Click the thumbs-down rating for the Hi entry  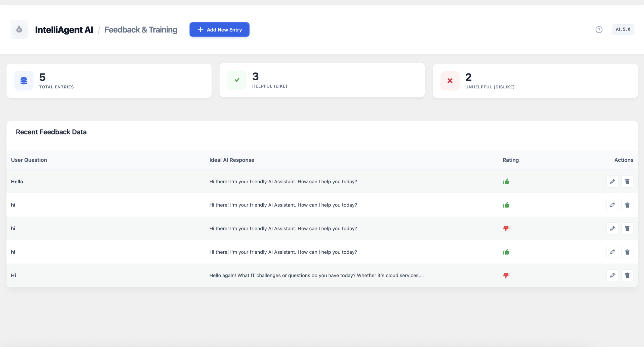(x=506, y=275)
